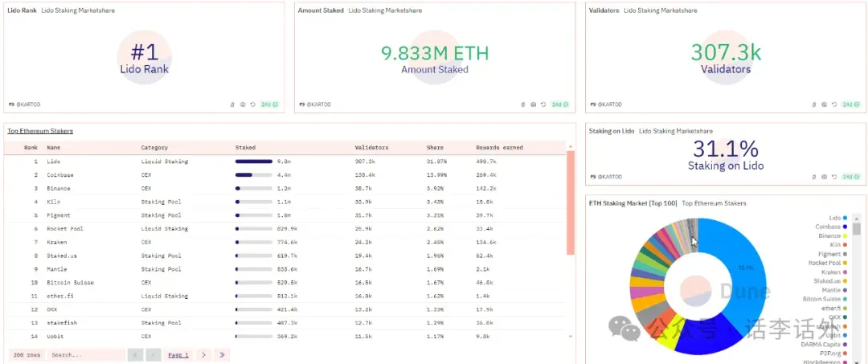Toggle Figment series in chart legend

point(833,254)
